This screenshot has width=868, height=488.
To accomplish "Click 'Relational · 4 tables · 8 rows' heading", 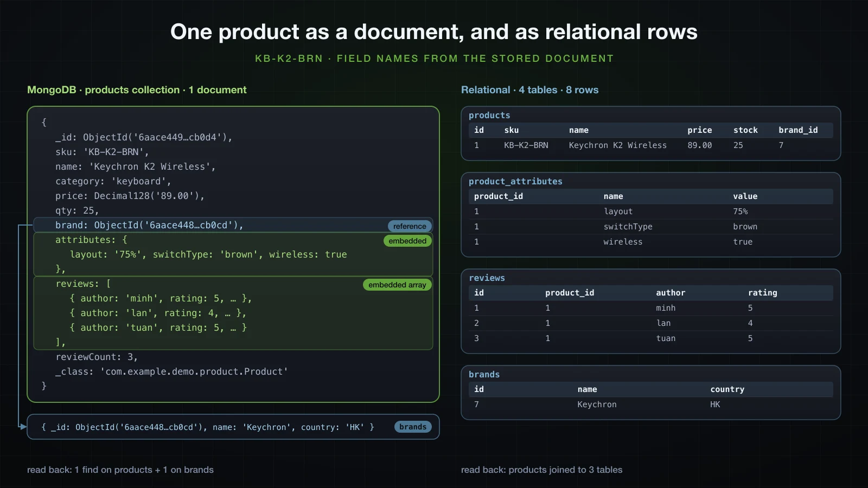I will 529,90.
